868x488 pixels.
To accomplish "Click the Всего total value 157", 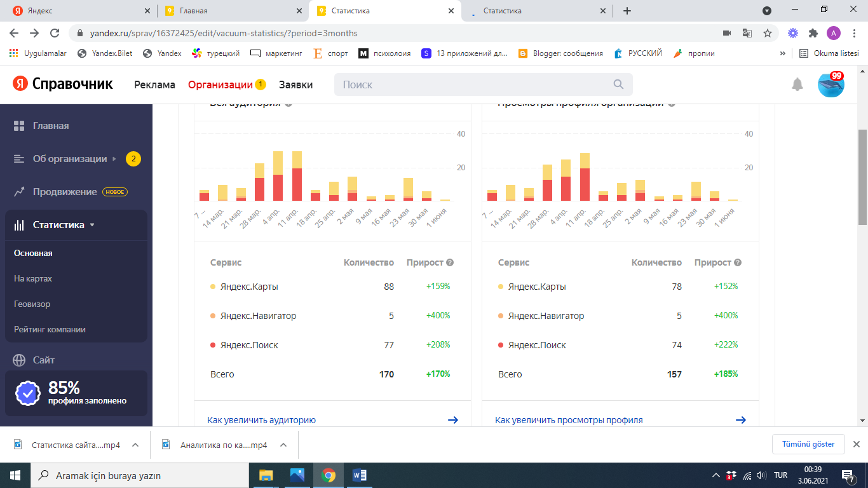I will (674, 374).
